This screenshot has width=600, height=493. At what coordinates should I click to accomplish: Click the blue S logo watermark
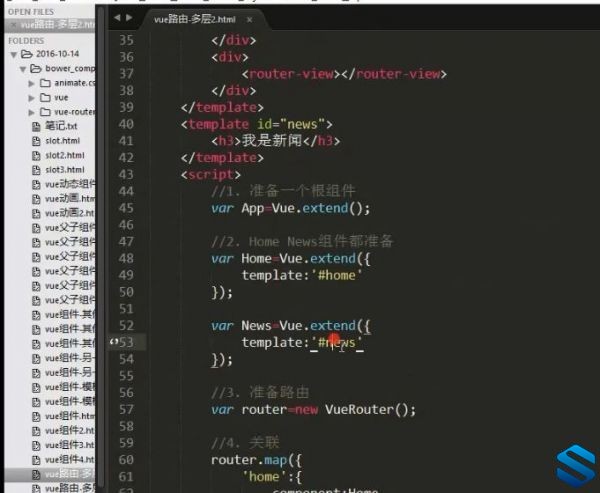576,465
